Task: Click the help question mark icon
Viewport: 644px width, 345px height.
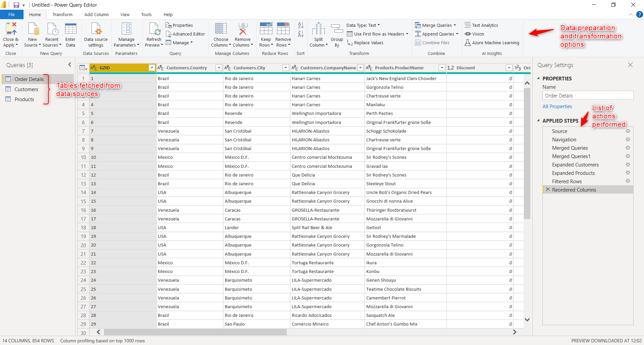Action: click(x=640, y=14)
